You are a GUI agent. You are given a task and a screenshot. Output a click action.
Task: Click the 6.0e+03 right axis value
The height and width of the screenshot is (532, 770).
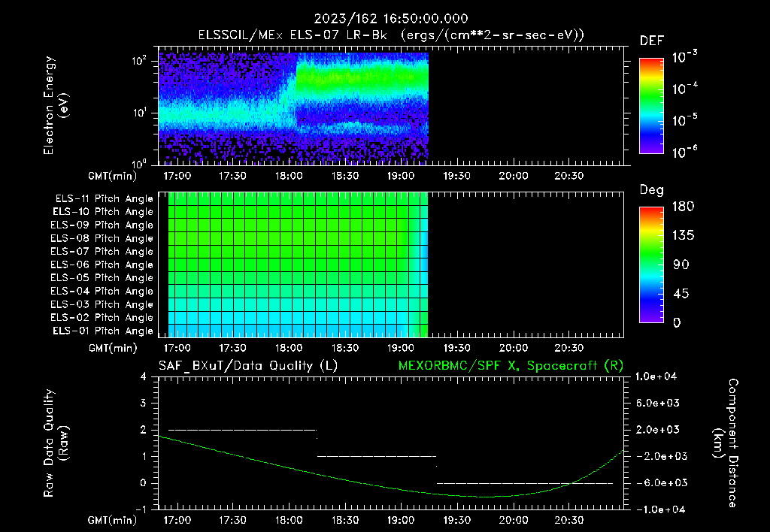[658, 403]
